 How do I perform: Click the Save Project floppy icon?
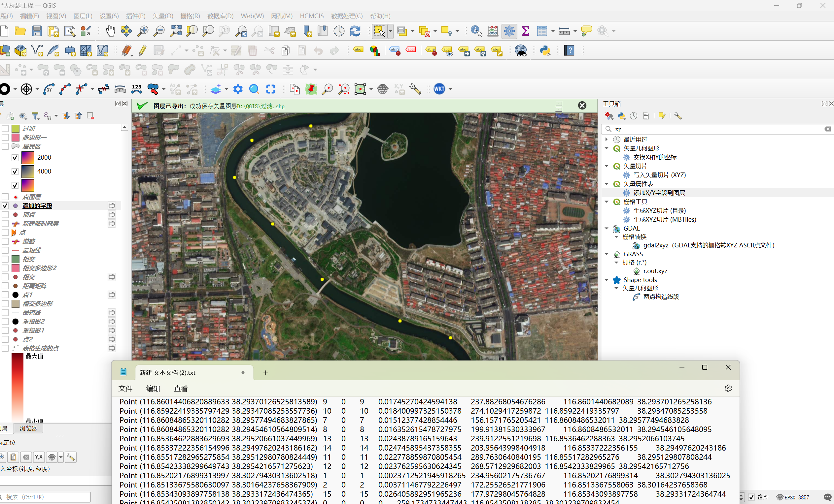click(37, 31)
